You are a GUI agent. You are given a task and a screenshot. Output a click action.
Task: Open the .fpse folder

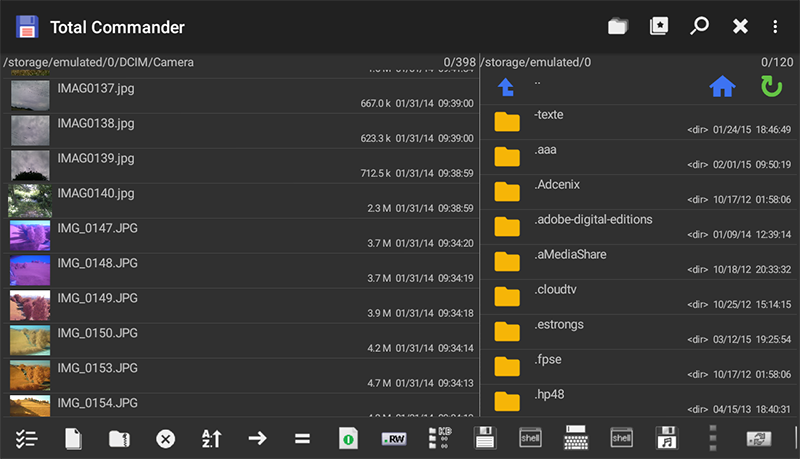[639, 367]
